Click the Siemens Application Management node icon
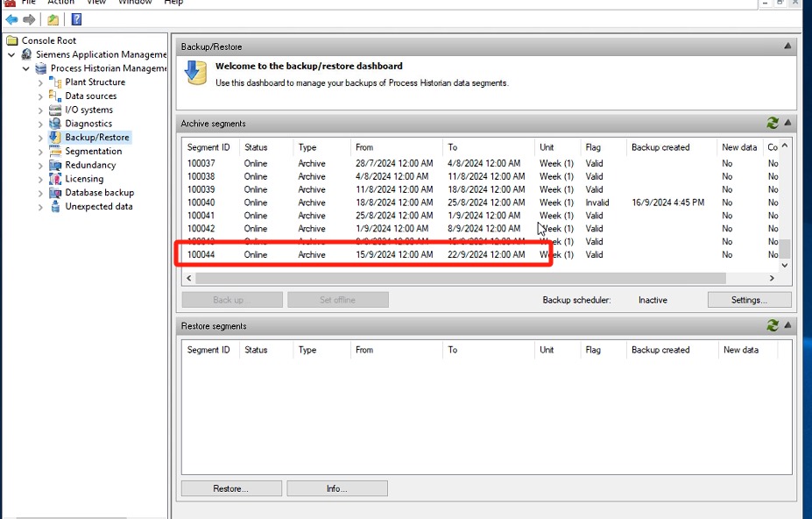Viewport: 812px width, 519px height. [26, 54]
